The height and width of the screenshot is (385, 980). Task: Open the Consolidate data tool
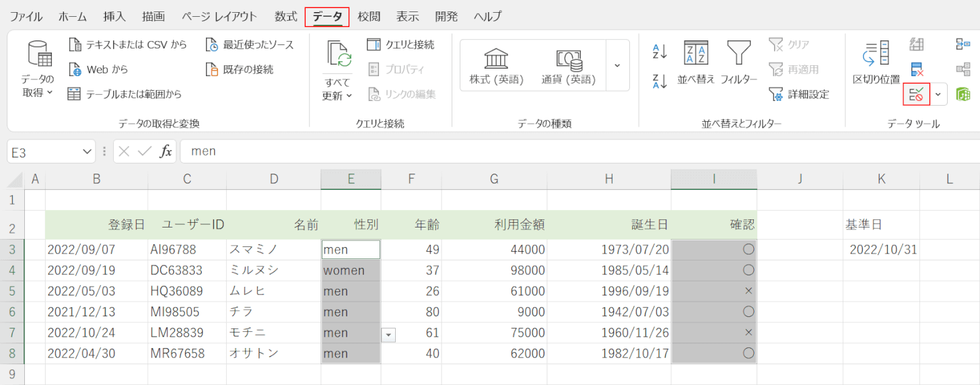point(963,44)
